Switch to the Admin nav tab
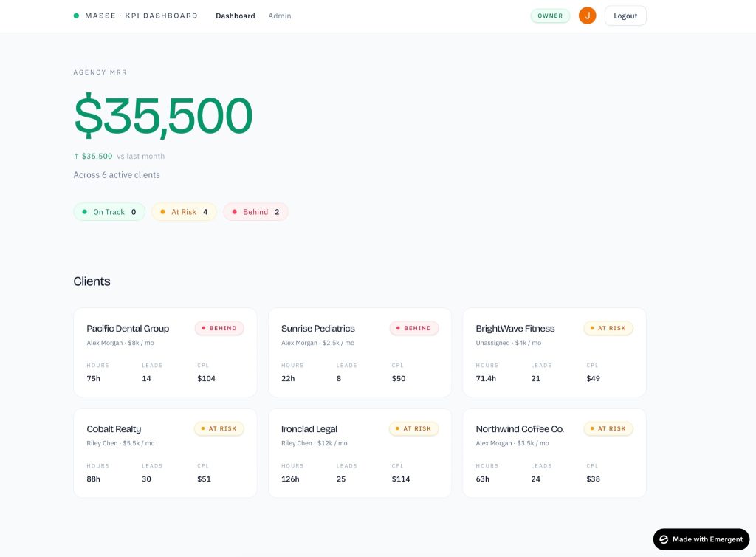756x557 pixels. (x=280, y=16)
